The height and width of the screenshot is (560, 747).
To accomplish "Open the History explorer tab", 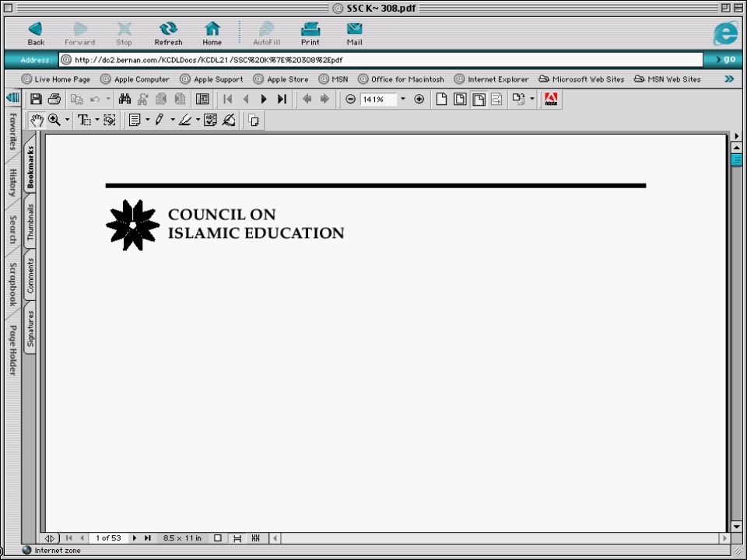I will pyautogui.click(x=13, y=183).
